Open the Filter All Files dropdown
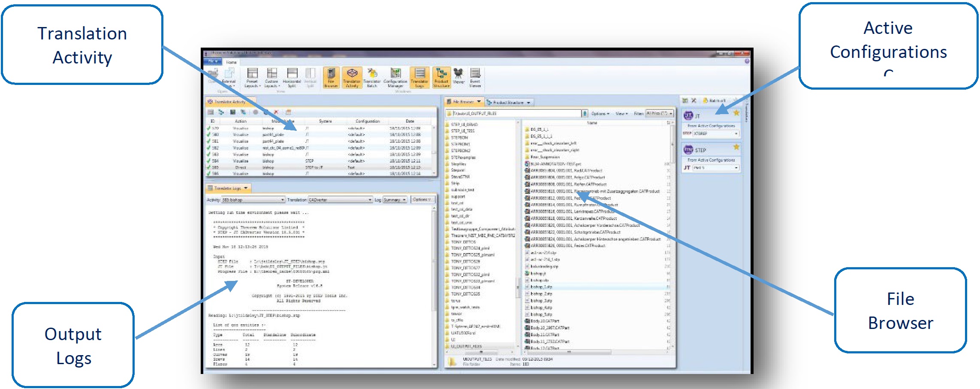Image resolution: width=980 pixels, height=389 pixels. (660, 113)
